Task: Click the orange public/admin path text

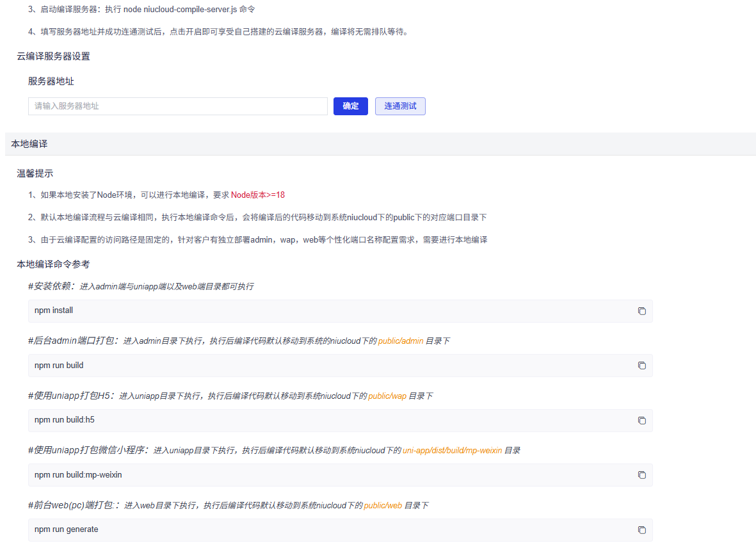Action: click(x=401, y=341)
